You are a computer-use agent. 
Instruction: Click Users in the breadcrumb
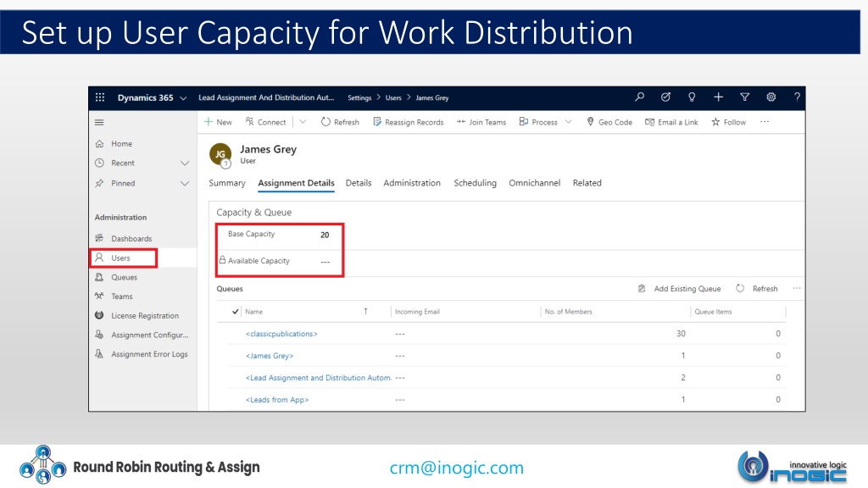coord(393,98)
